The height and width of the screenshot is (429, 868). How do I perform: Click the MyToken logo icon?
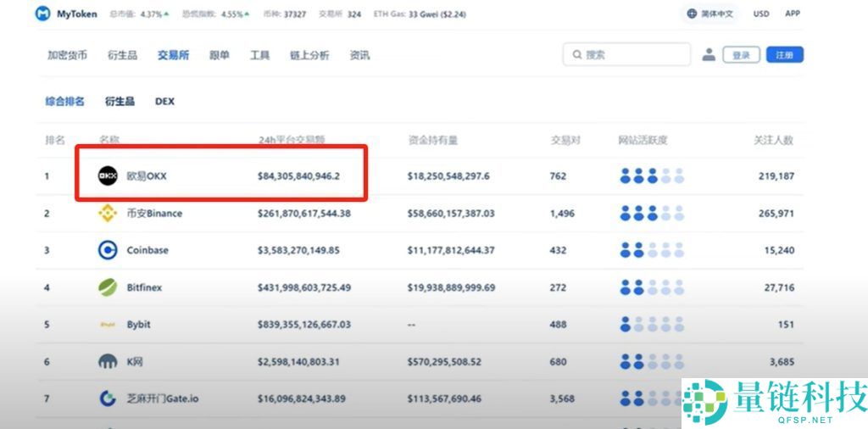[42, 14]
